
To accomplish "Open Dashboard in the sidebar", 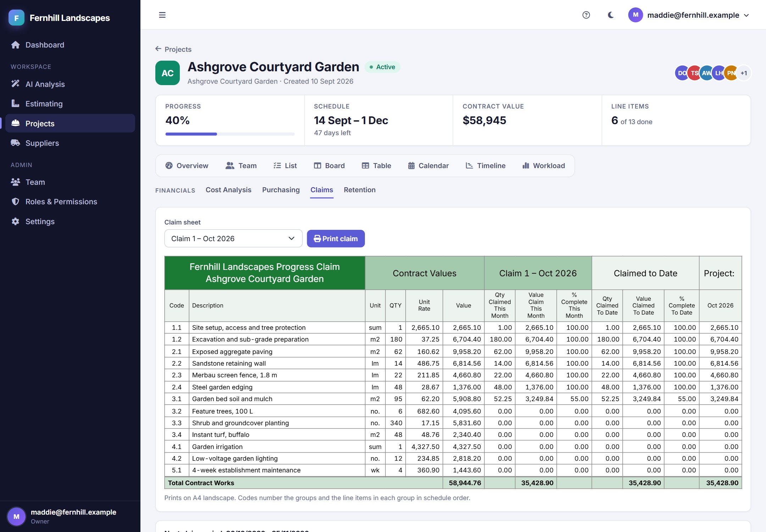I will 70,45.
